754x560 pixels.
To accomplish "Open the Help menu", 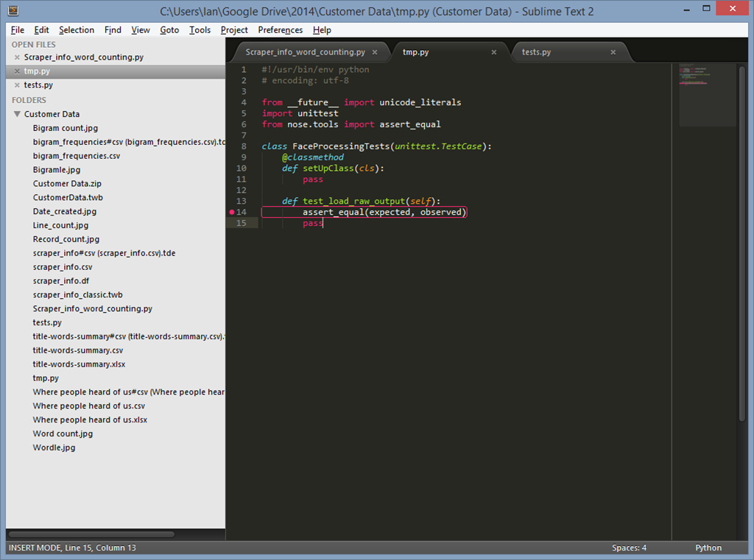I will (x=322, y=29).
